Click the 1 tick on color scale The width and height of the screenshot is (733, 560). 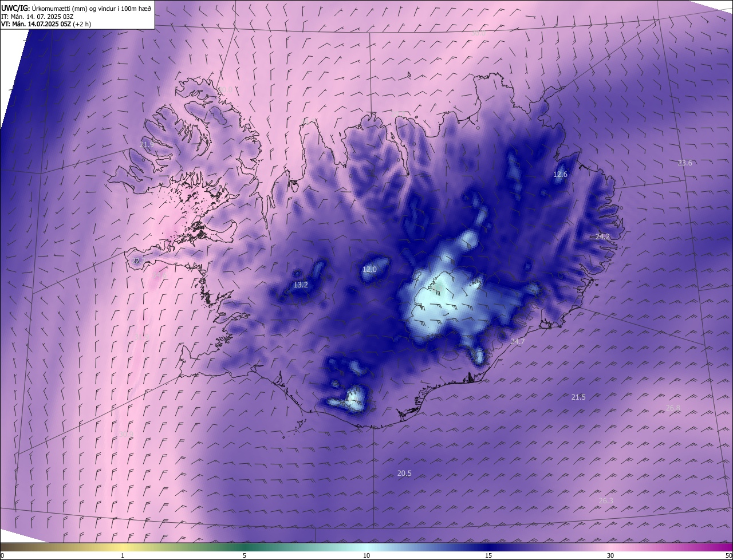[x=123, y=555]
